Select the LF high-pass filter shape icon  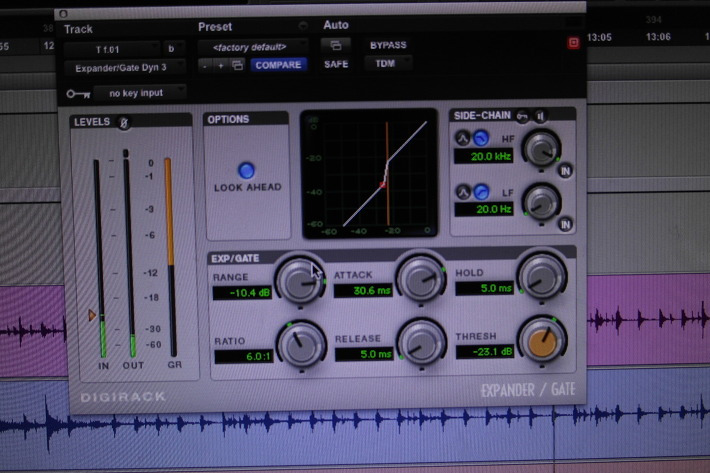(x=481, y=192)
